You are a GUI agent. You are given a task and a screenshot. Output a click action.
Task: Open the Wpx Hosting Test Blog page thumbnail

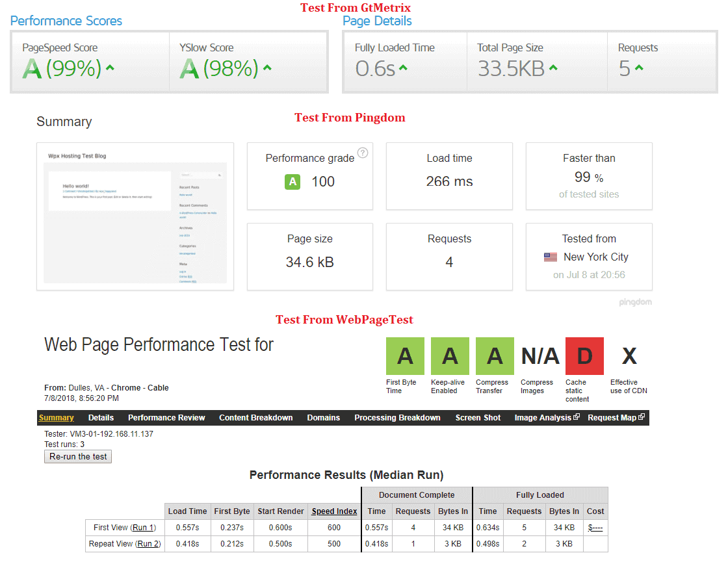tap(135, 216)
